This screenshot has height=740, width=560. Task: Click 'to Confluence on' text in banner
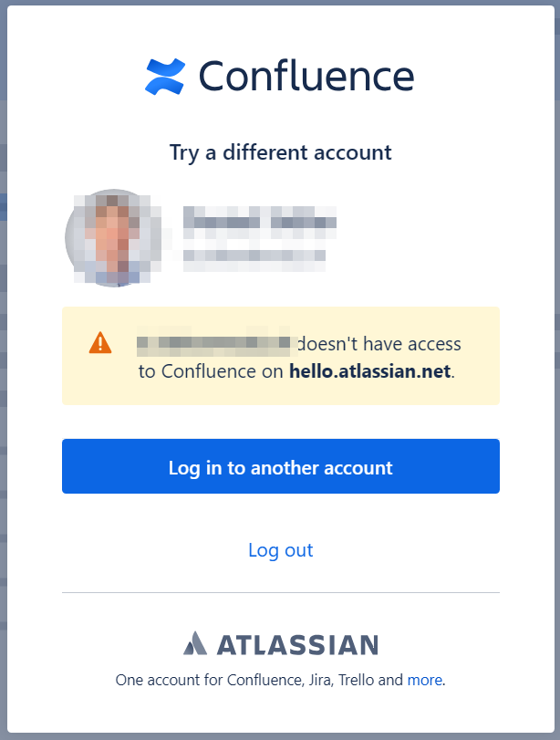(x=211, y=371)
